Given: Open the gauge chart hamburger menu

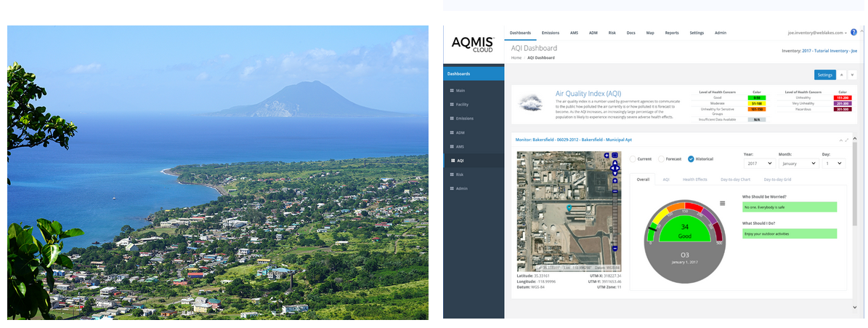Looking at the screenshot, I should pyautogui.click(x=722, y=203).
